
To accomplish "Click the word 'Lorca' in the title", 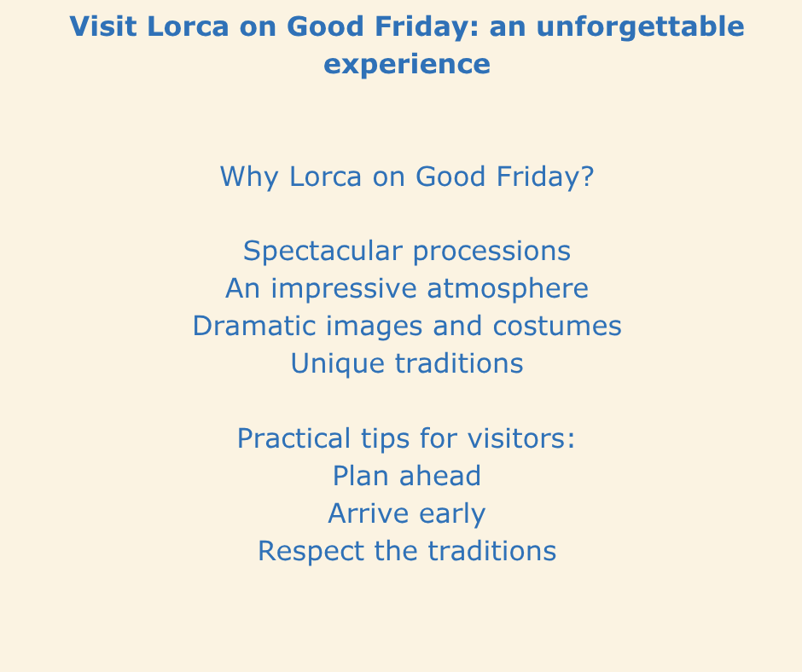I will [188, 26].
